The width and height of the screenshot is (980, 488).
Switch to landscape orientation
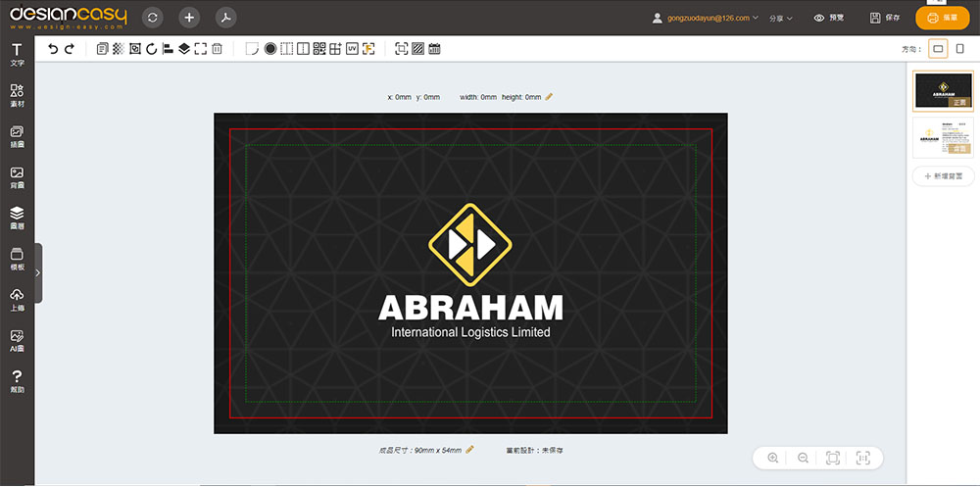tap(938, 49)
